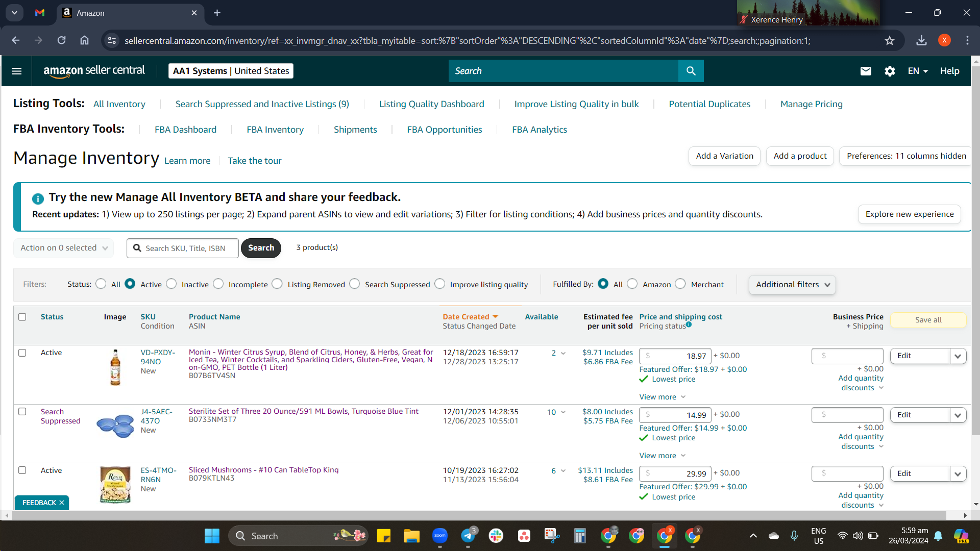Open Sticky Notes from the taskbar
This screenshot has height=551, width=980.
384,536
